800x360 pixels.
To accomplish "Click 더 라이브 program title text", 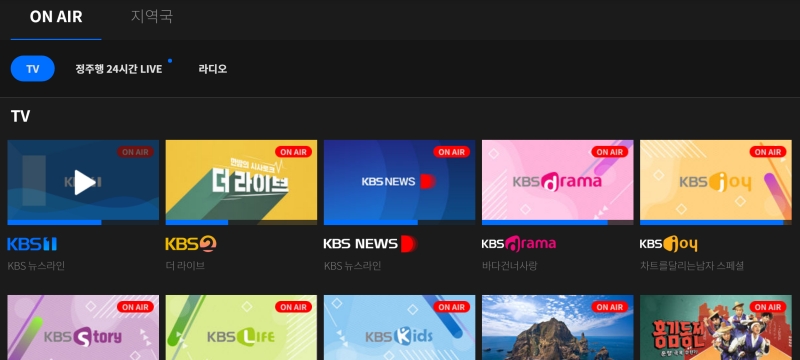I will (x=185, y=266).
